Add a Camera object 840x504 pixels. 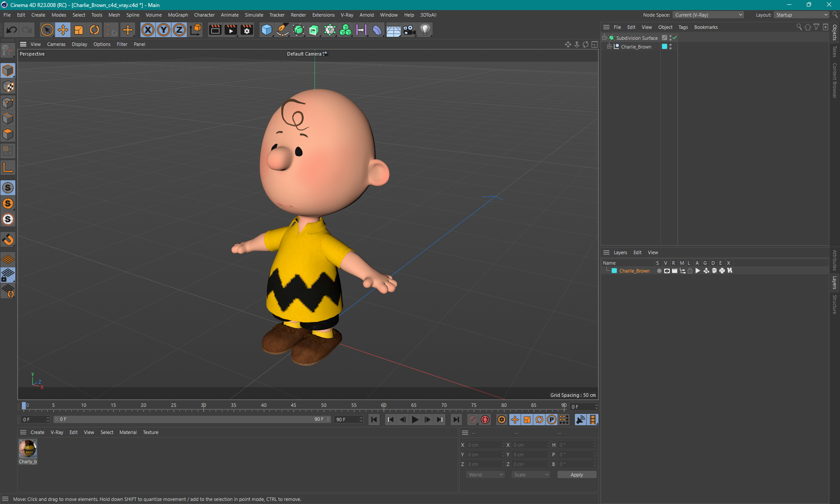coord(409,30)
